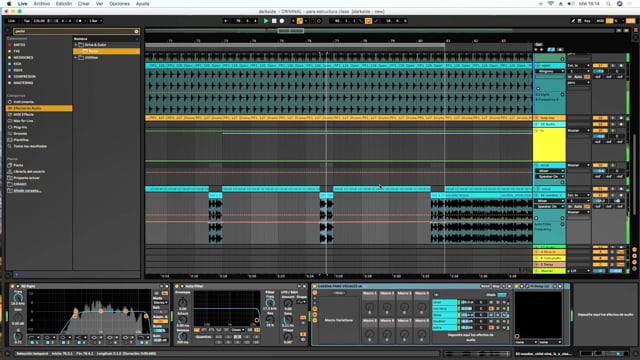Arm the top track for recording
The image size is (640, 360).
point(621,65)
